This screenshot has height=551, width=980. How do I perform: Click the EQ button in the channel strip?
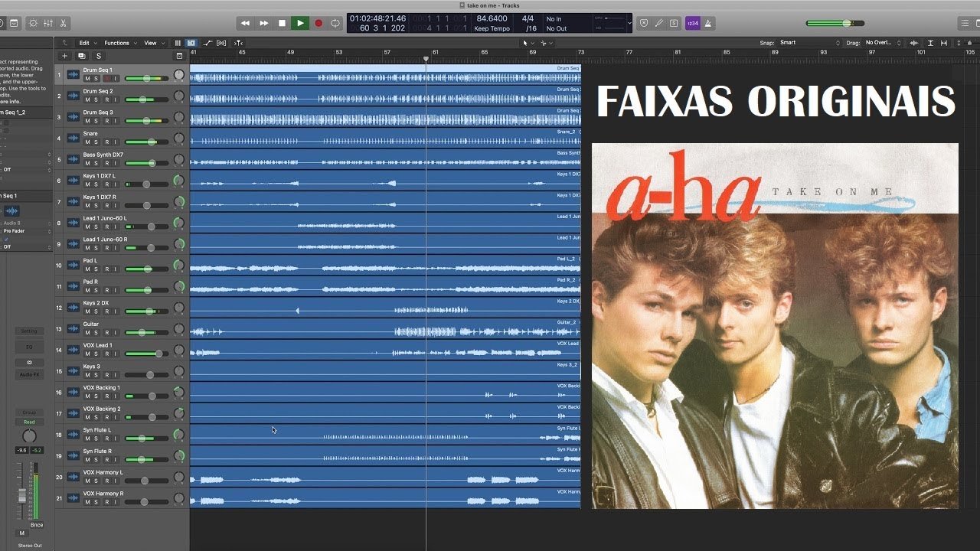(x=29, y=347)
